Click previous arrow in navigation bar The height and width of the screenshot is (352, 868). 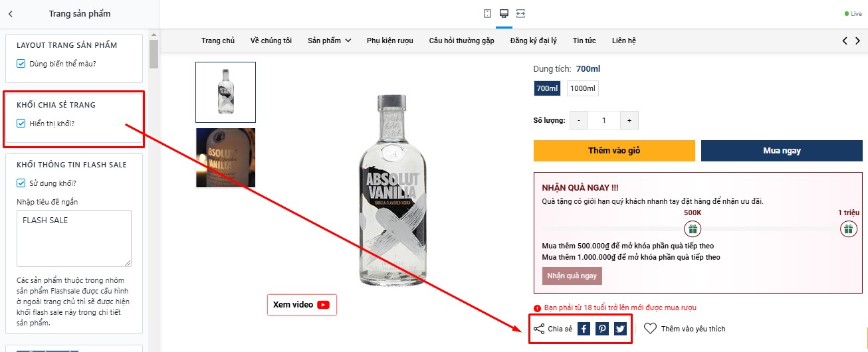tap(845, 41)
